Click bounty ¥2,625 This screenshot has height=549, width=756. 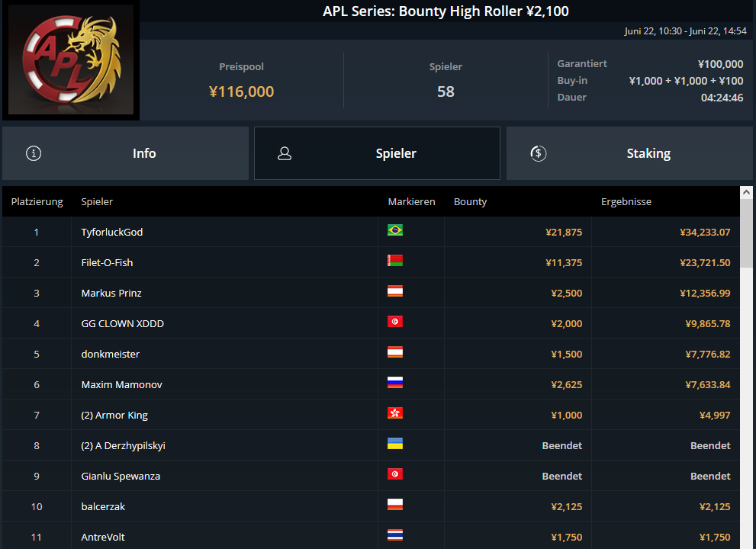click(x=567, y=384)
